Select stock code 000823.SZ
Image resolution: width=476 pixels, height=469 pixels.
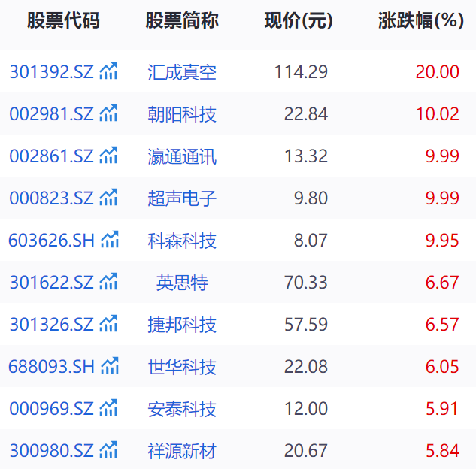51,198
